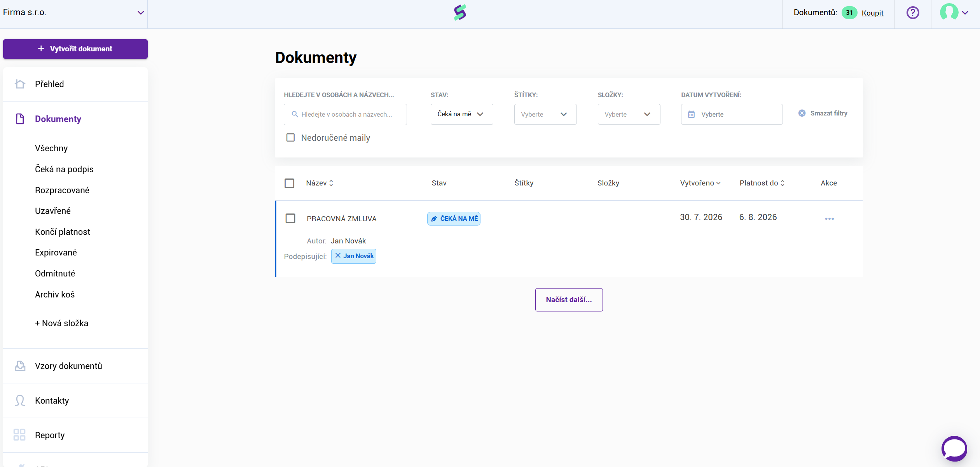Viewport: 980px width, 467px height.
Task: Click the X icon beside Smazat filtry
Action: coord(802,113)
